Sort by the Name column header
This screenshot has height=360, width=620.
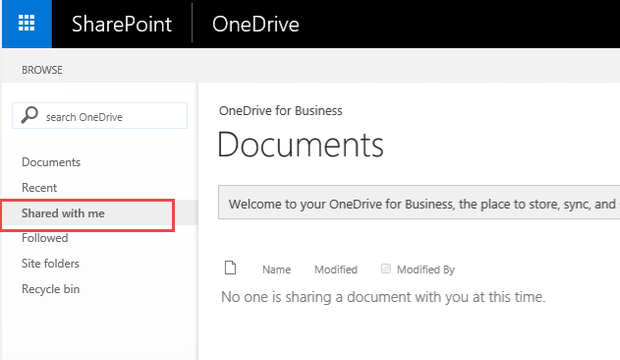pyautogui.click(x=276, y=269)
